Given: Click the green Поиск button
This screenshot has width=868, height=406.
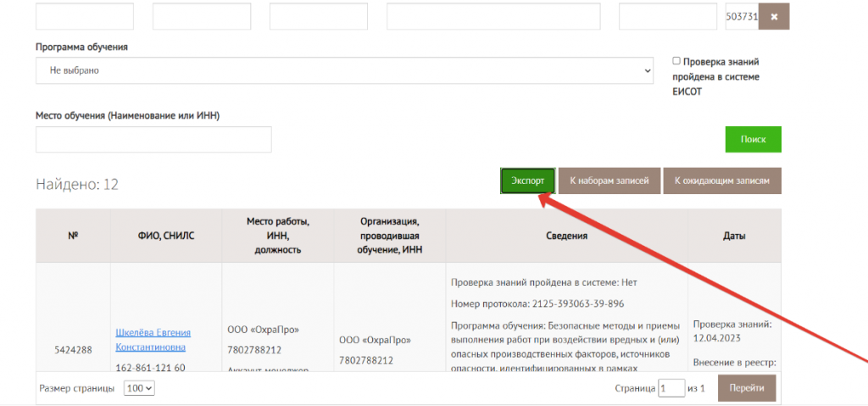Looking at the screenshot, I should 753,140.
